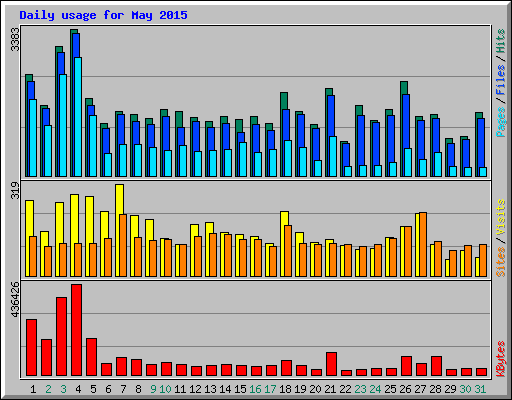Click the 3383 hits axis value

pyautogui.click(x=15, y=39)
